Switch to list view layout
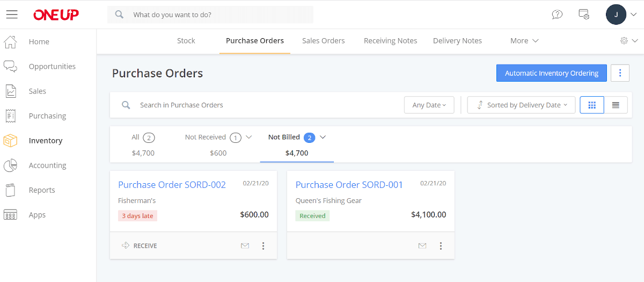 coord(616,105)
